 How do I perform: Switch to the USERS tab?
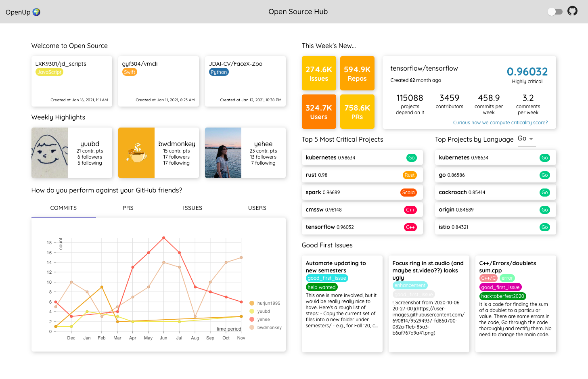click(x=257, y=208)
